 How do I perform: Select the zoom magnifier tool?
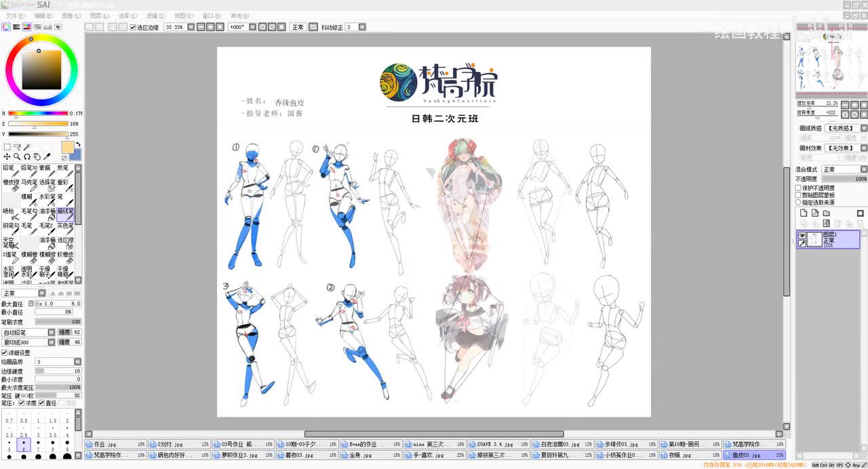tap(17, 157)
